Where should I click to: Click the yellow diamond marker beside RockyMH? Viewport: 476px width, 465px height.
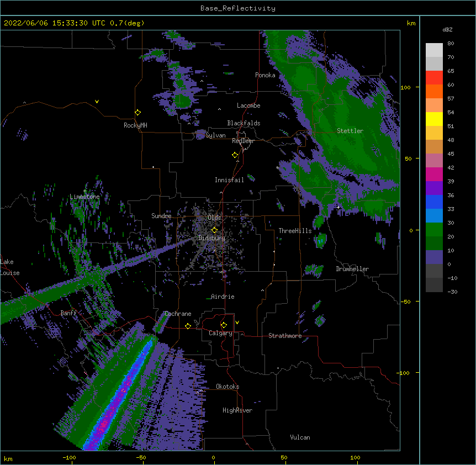[137, 113]
